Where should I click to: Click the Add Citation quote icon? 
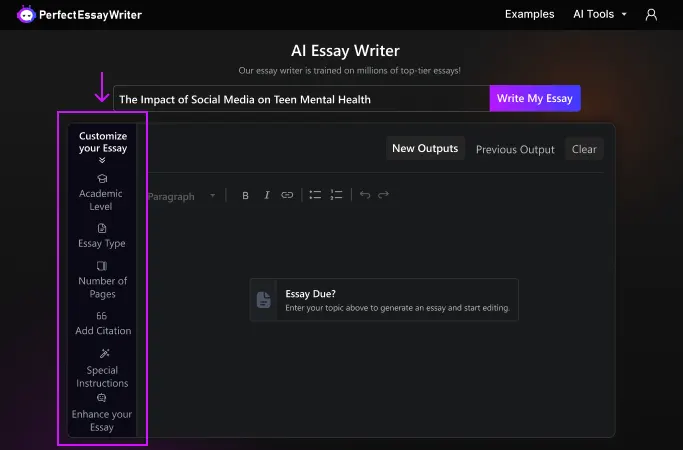pos(101,316)
